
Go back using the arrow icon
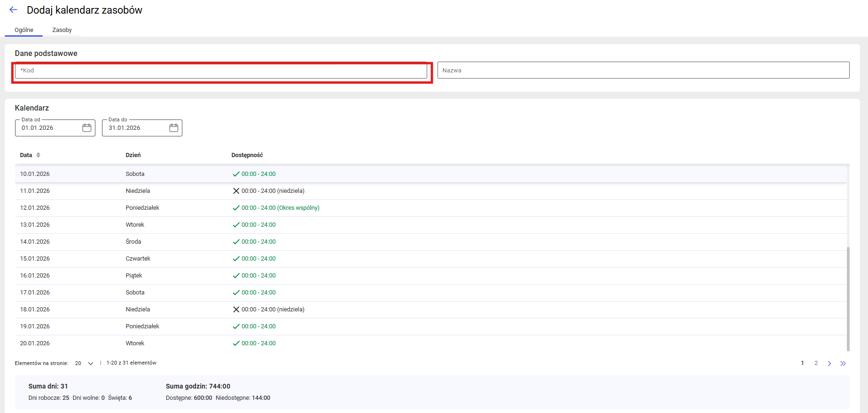(x=13, y=10)
